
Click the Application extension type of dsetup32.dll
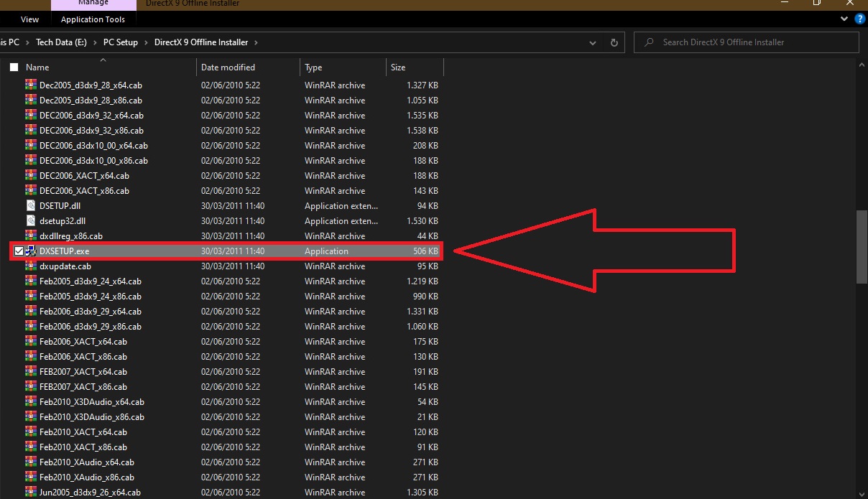coord(341,220)
